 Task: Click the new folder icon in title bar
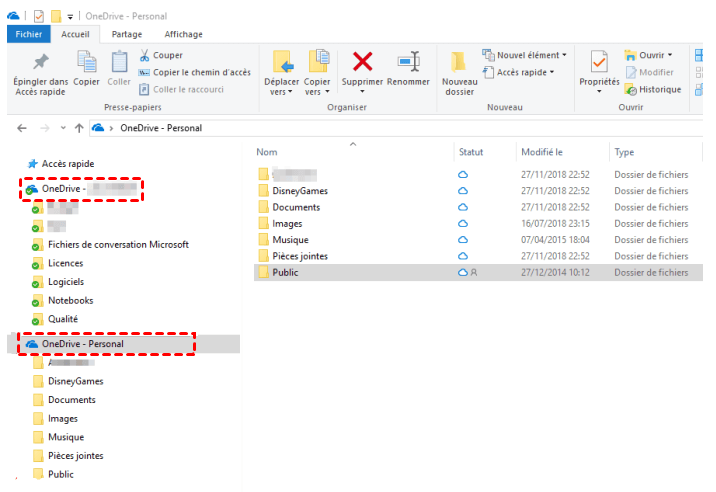pos(56,16)
